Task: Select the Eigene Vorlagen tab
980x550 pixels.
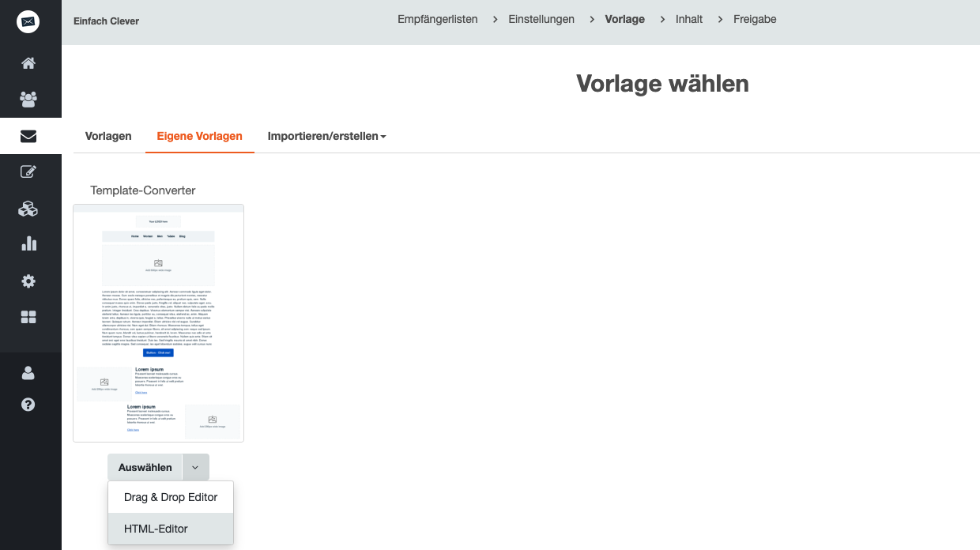Action: 200,136
